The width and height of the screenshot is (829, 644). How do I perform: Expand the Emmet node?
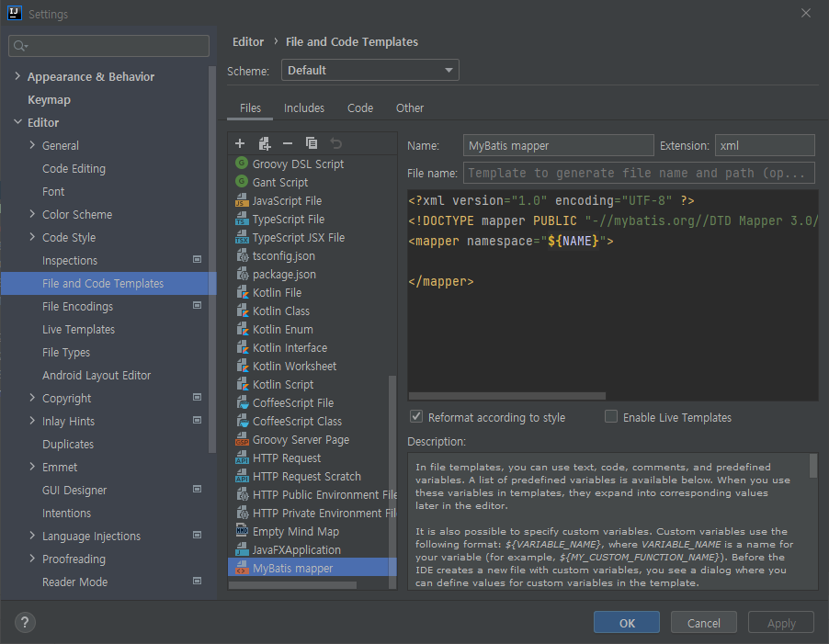click(x=32, y=467)
